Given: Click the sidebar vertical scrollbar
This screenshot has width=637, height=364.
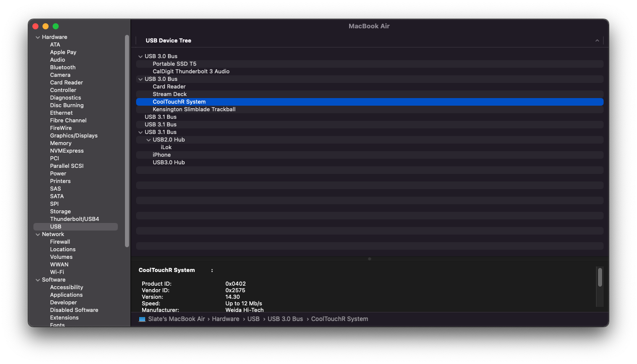Looking at the screenshot, I should click(127, 141).
